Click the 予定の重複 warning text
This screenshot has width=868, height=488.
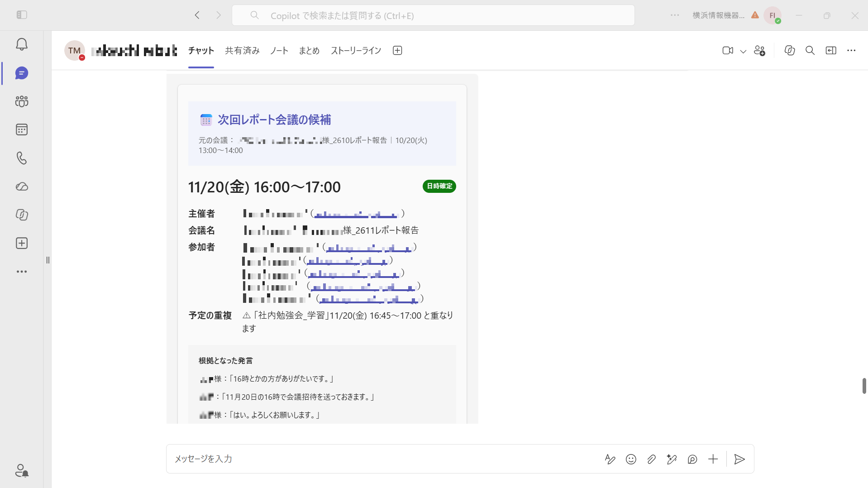(348, 321)
